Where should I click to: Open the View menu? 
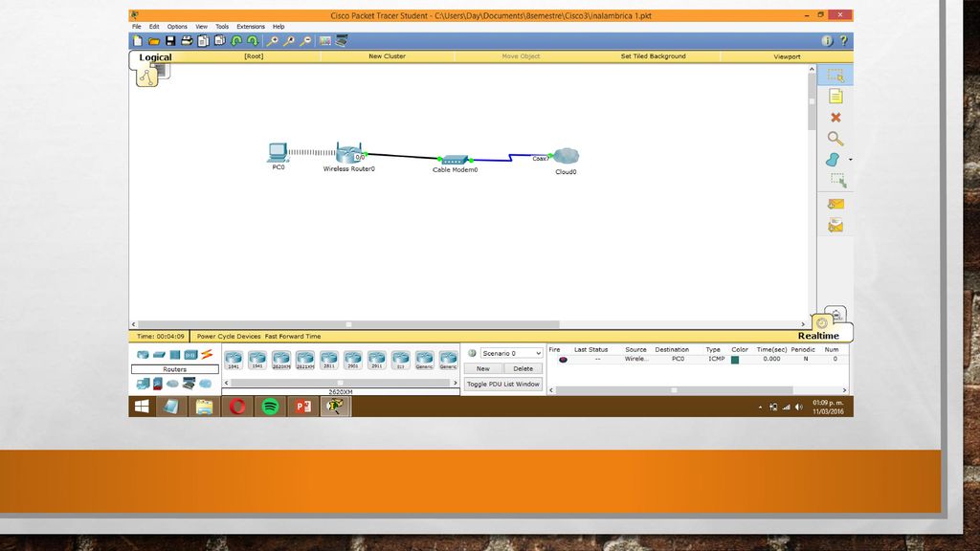(201, 27)
